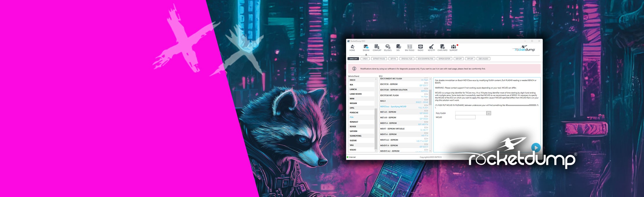Viewport: 644px width, 197px height.
Task: Choose EDC17C60 INT. FLASH entry
Action: pyautogui.click(x=404, y=95)
